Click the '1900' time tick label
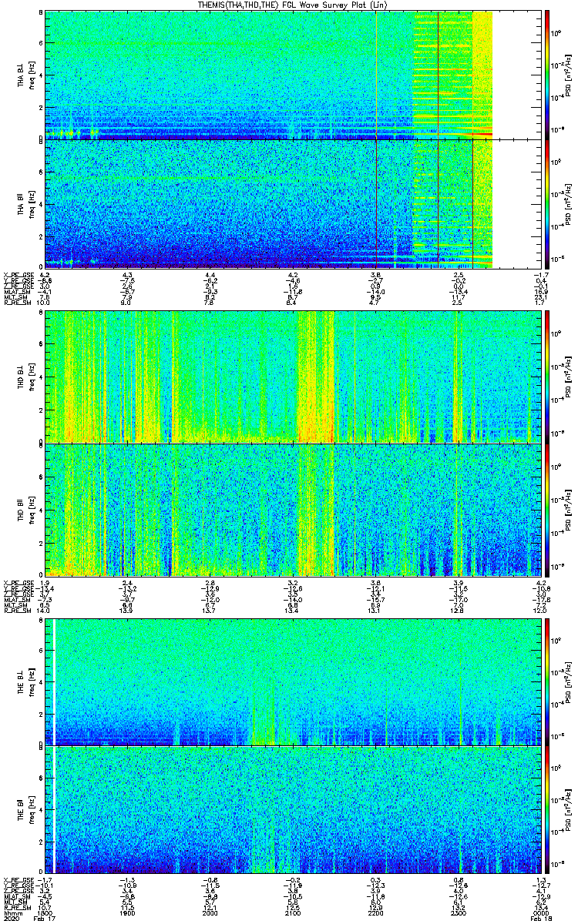The image size is (578, 924). [x=127, y=913]
